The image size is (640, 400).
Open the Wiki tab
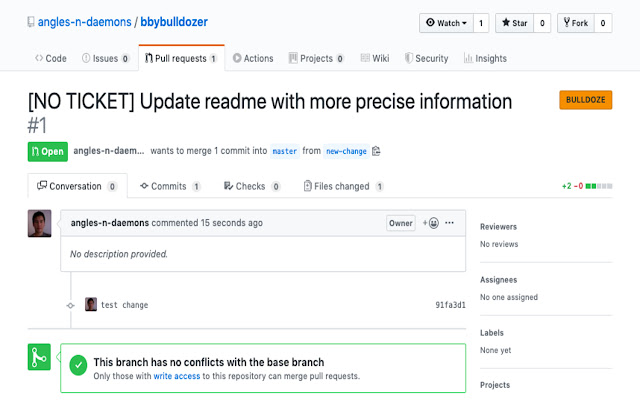point(375,58)
